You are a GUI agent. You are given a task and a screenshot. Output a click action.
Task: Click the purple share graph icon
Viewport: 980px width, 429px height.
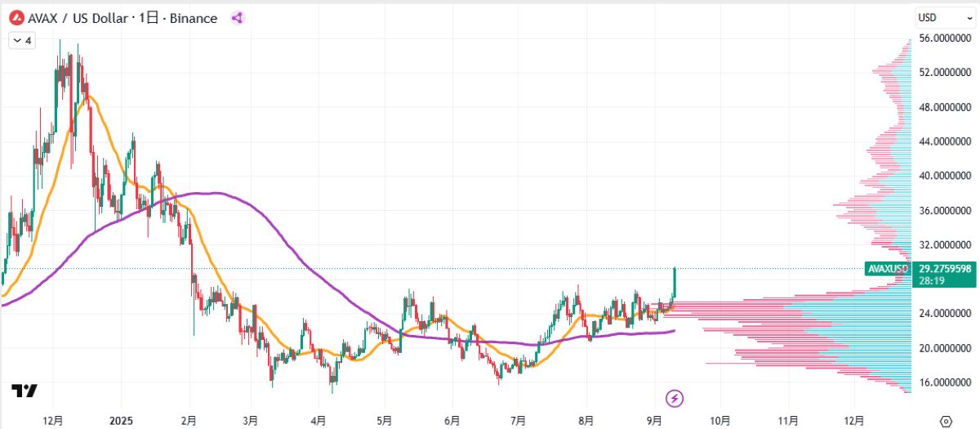pos(237,18)
